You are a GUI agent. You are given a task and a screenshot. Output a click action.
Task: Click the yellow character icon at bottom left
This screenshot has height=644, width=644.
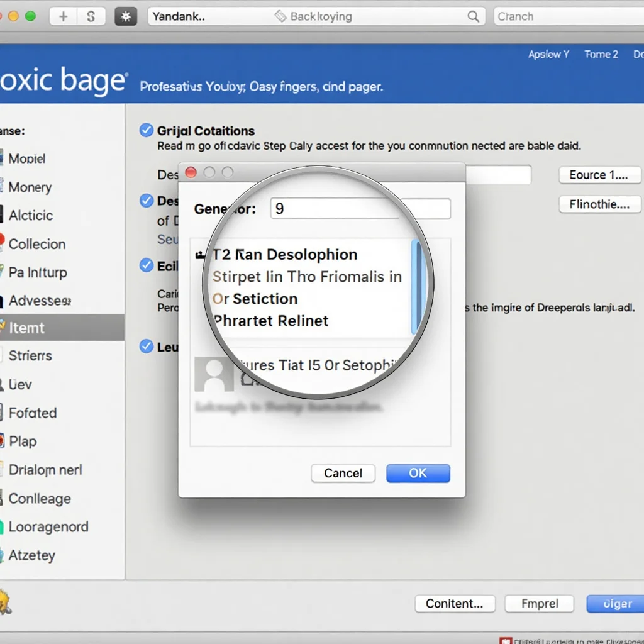5,602
